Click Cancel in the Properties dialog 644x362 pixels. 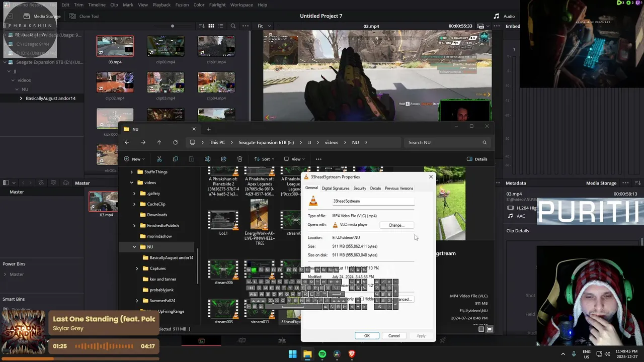tap(394, 336)
